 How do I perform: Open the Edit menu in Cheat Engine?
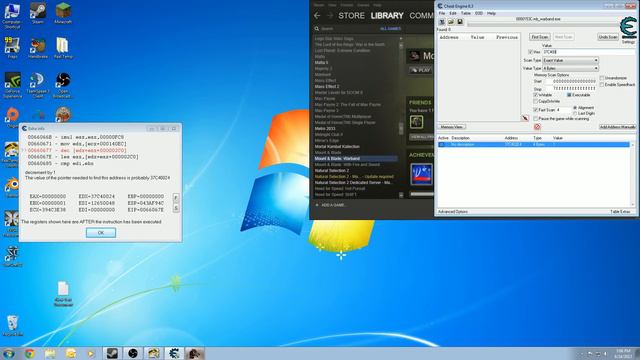[x=453, y=13]
